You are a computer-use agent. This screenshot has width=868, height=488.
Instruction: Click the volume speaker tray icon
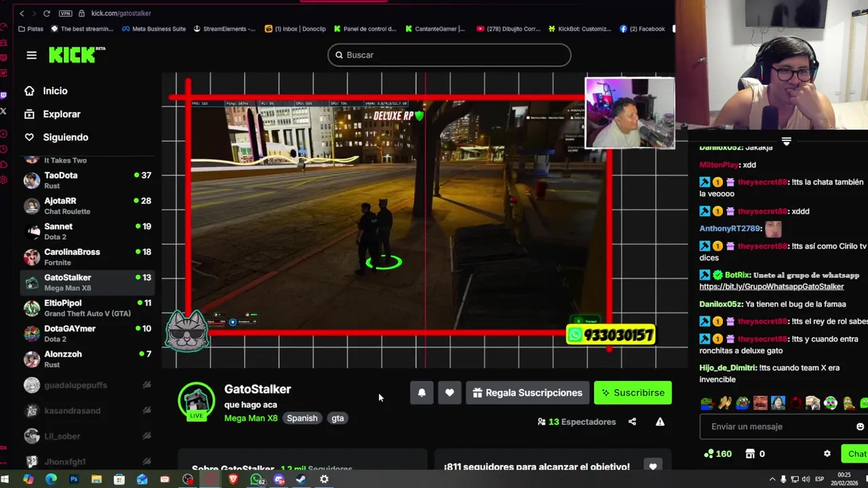click(806, 479)
